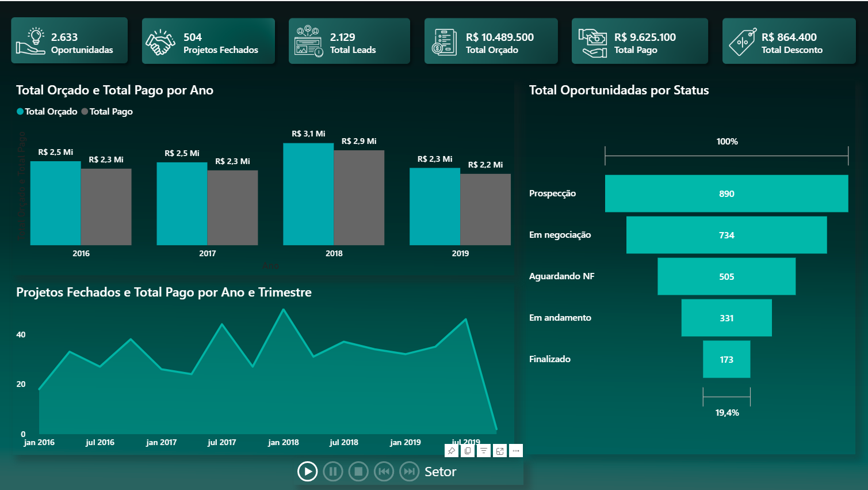This screenshot has height=490, width=868.
Task: Skip to the last Setor value
Action: point(410,471)
